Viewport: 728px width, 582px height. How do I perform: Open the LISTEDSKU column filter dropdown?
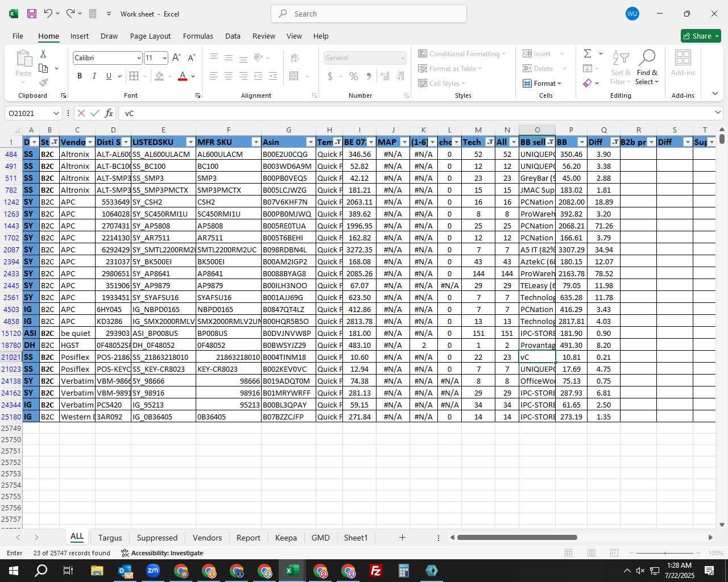pos(191,142)
